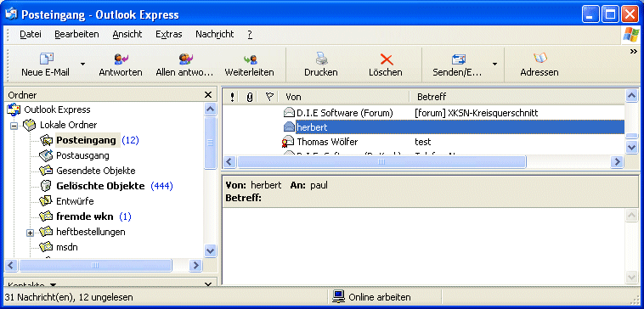
Task: Expand the heftbestellungen folder node
Action: (x=30, y=233)
